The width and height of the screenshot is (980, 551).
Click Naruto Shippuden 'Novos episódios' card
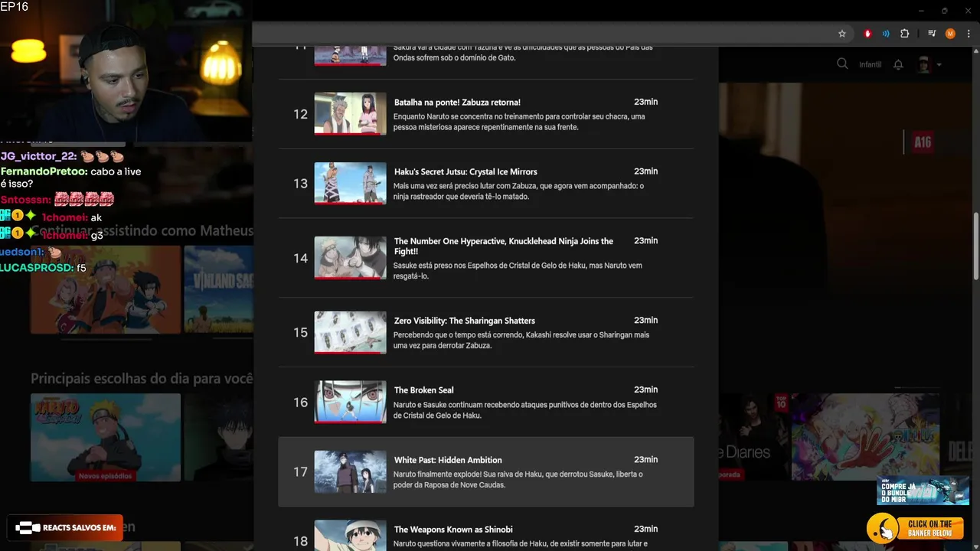106,438
